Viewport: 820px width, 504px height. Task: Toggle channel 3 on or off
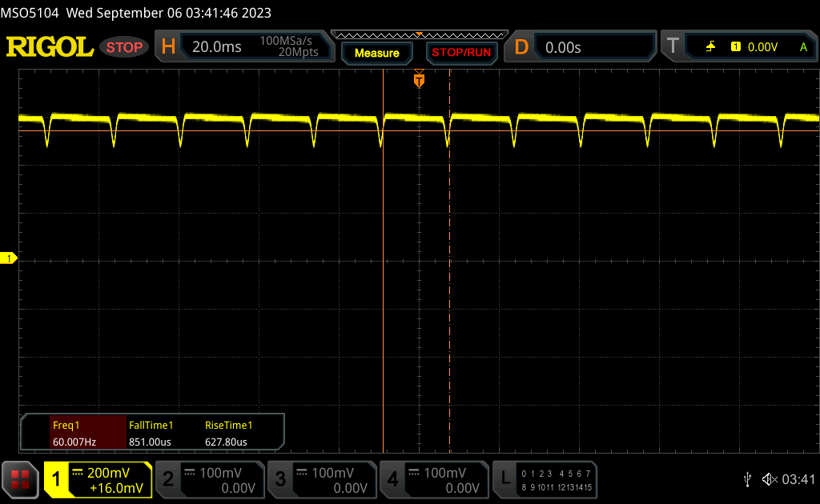click(280, 479)
